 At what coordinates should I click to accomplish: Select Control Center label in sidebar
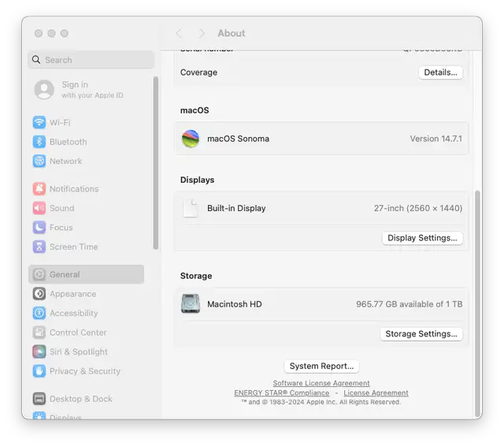[78, 333]
